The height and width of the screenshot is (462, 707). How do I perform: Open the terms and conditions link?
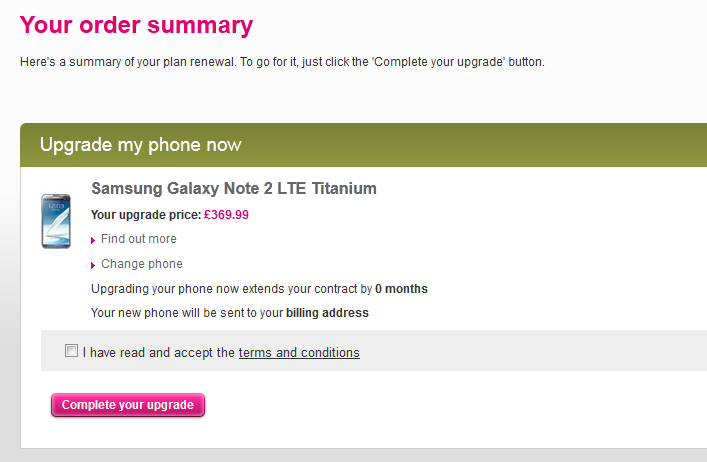tap(299, 352)
